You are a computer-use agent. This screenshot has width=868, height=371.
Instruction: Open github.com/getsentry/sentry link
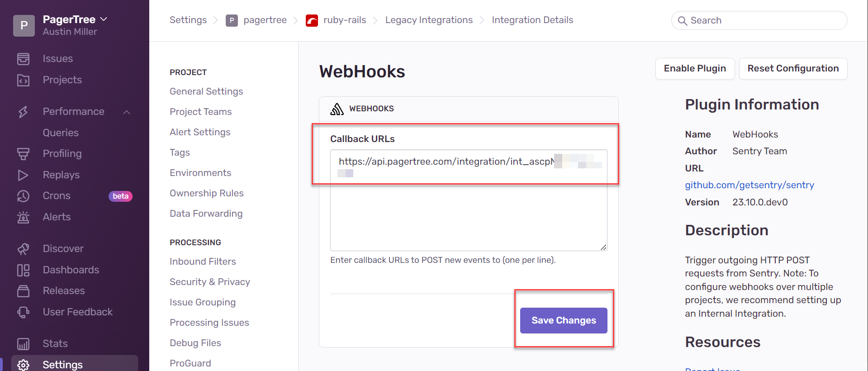[749, 185]
